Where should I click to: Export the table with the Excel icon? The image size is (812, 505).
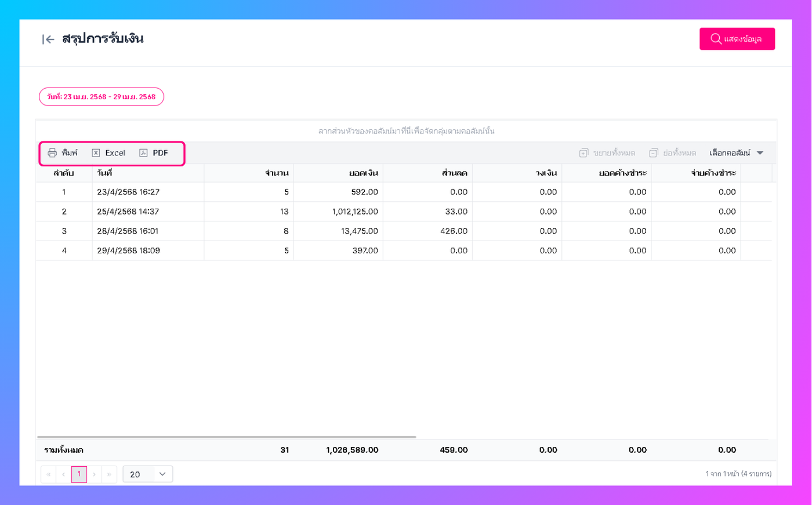[96, 153]
